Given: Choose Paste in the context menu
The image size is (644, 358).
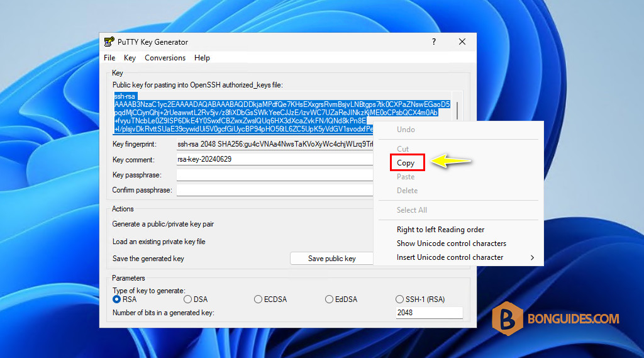Looking at the screenshot, I should 406,177.
